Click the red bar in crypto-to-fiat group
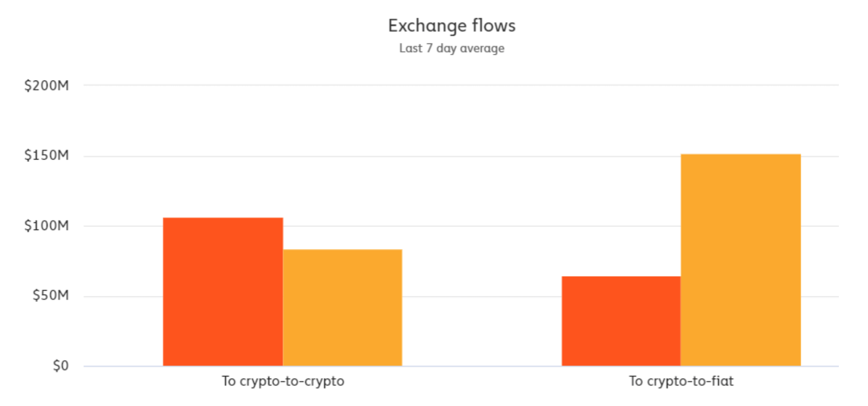 coord(621,321)
